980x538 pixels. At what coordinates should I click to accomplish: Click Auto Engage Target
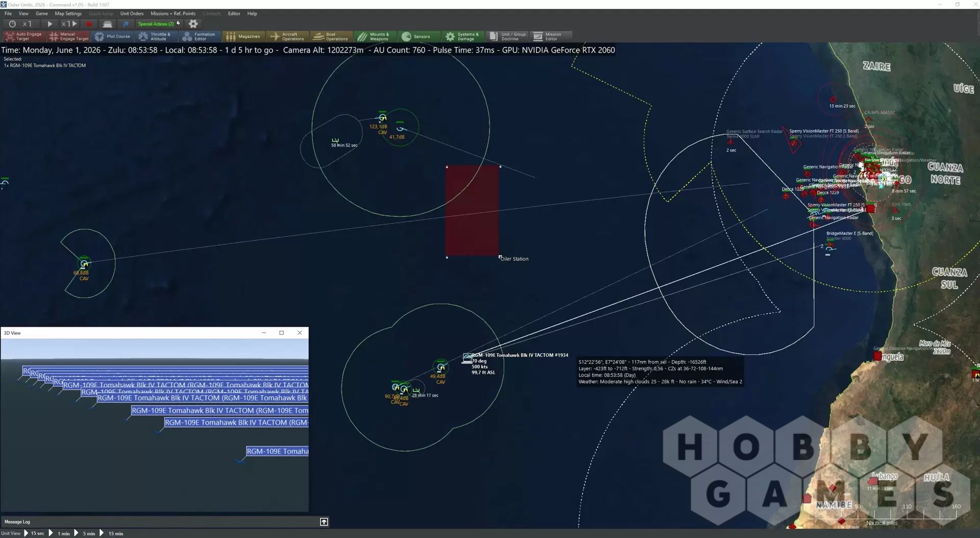coord(24,36)
